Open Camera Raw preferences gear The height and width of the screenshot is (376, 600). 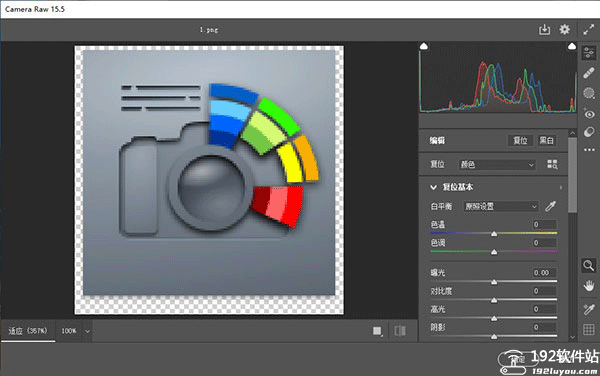coord(564,29)
